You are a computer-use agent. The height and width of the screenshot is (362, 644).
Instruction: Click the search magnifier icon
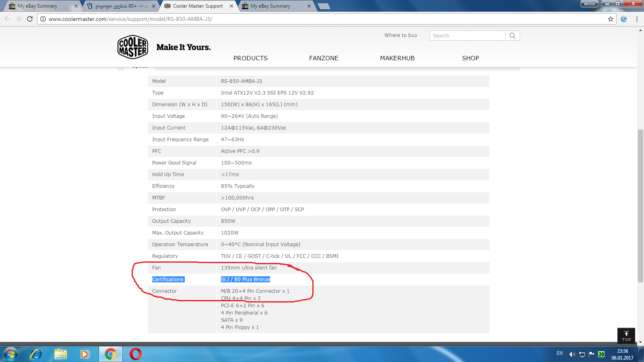coord(512,36)
